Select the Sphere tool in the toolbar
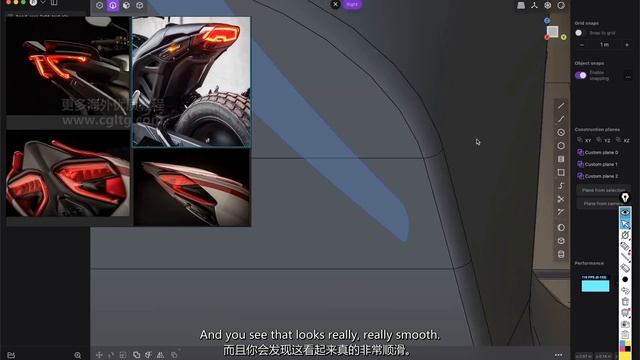 tap(561, 227)
